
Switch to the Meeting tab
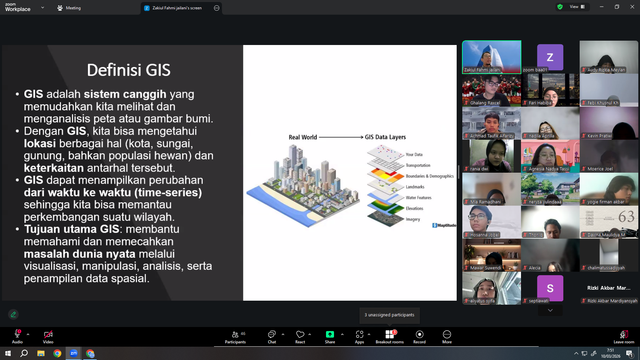69,8
